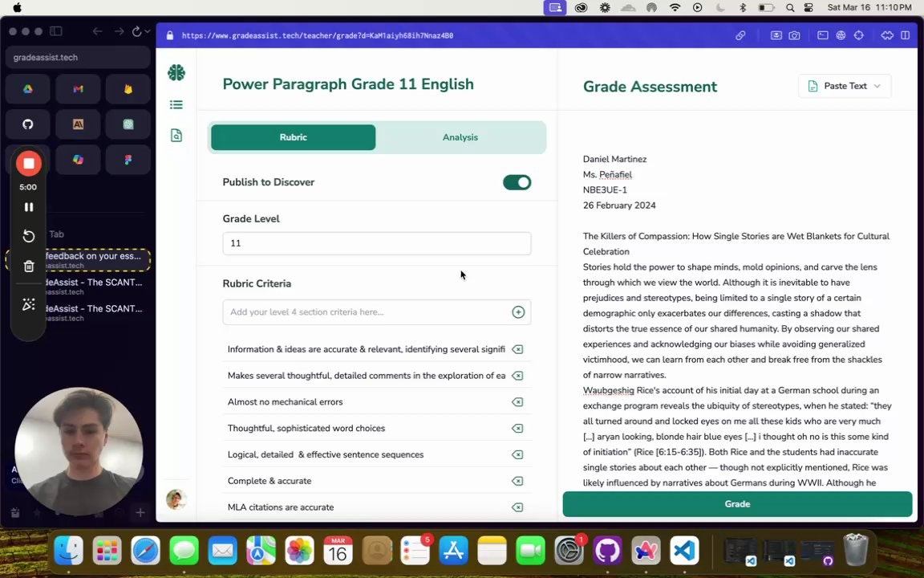Click the copy link icon next to the address bar

point(740,35)
